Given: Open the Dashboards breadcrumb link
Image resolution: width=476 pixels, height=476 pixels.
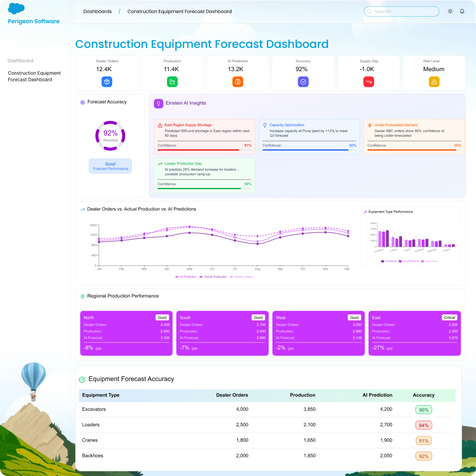Looking at the screenshot, I should point(98,11).
